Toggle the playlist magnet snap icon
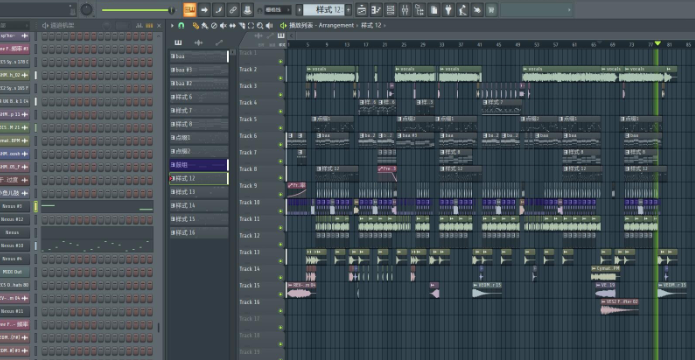The width and height of the screenshot is (695, 360). point(181,26)
